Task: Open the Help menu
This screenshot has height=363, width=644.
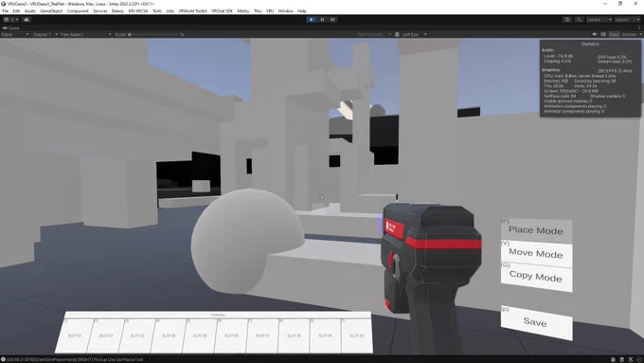Action: pyautogui.click(x=302, y=11)
